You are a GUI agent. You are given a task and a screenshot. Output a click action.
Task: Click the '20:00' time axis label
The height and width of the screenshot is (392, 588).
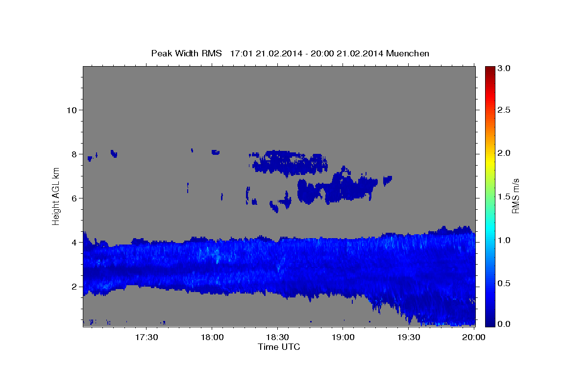(474, 338)
